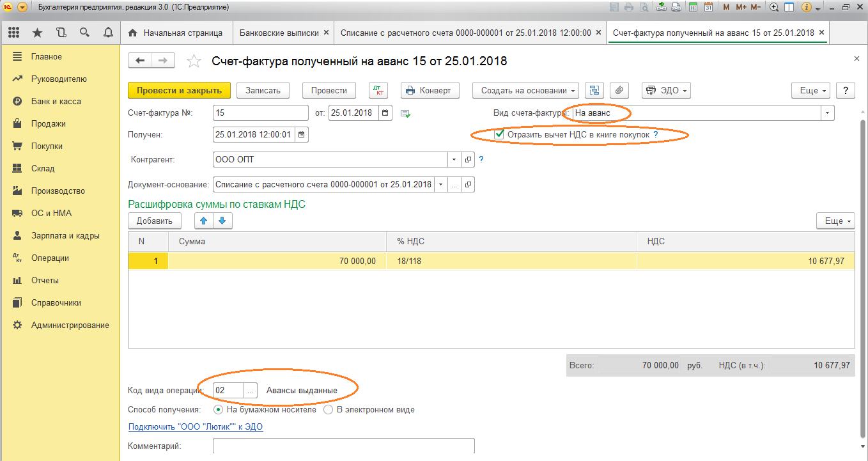Click the 'Подключить ООО Лютик к ЭДО' link
This screenshot has width=868, height=461.
196,427
